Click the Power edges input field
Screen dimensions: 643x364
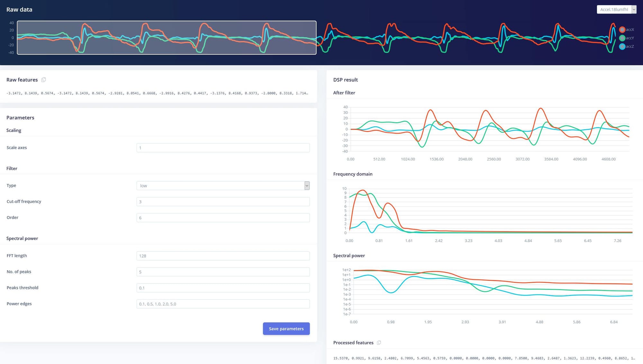click(x=223, y=304)
